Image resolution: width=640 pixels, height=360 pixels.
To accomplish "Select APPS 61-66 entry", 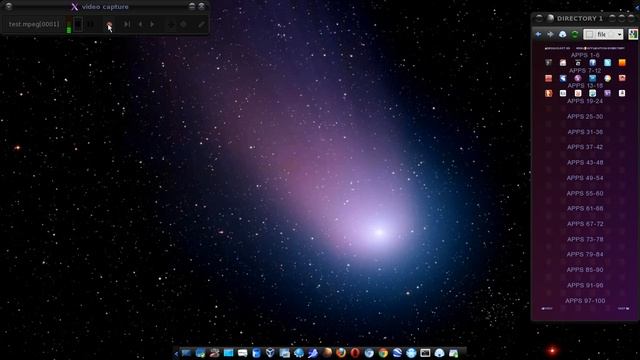I will coord(585,209).
